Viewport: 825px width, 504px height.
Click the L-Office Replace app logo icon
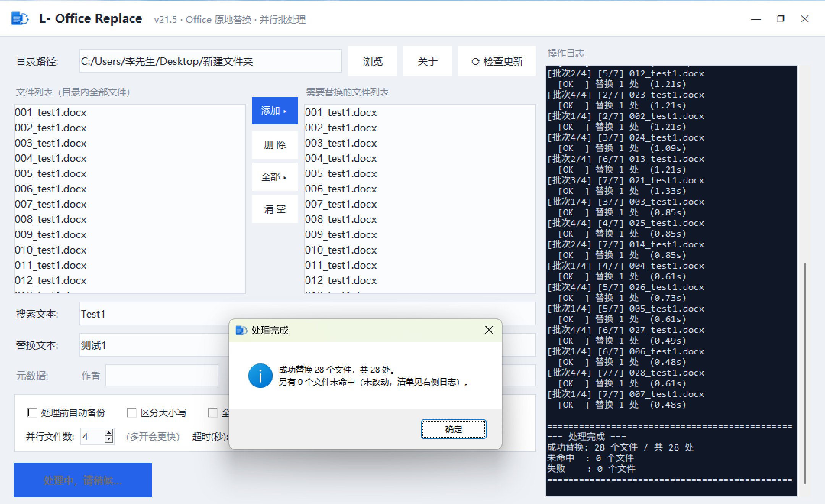[x=20, y=18]
